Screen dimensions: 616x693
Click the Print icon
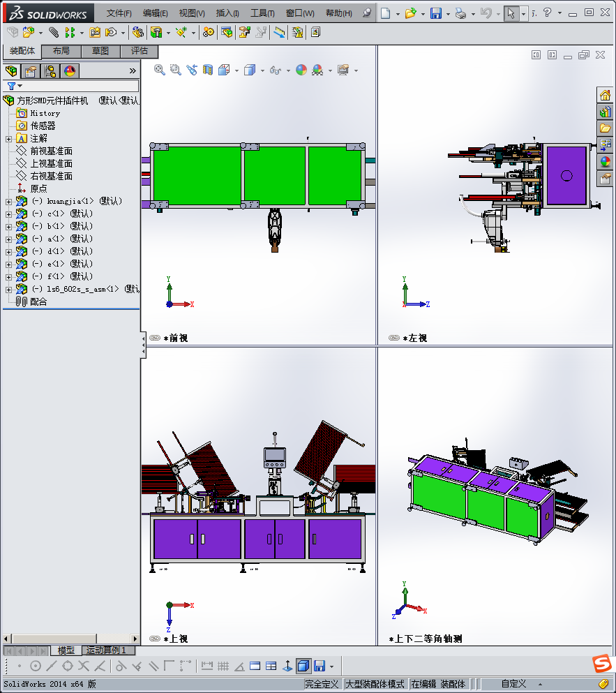461,13
